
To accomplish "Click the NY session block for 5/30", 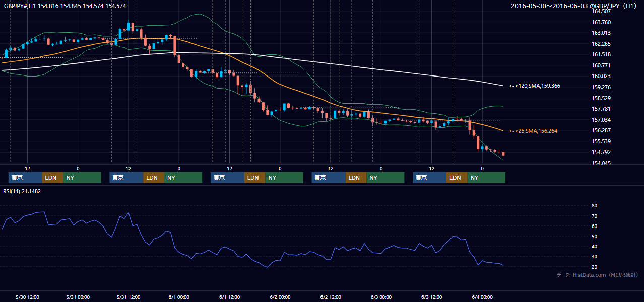I will click(82, 178).
